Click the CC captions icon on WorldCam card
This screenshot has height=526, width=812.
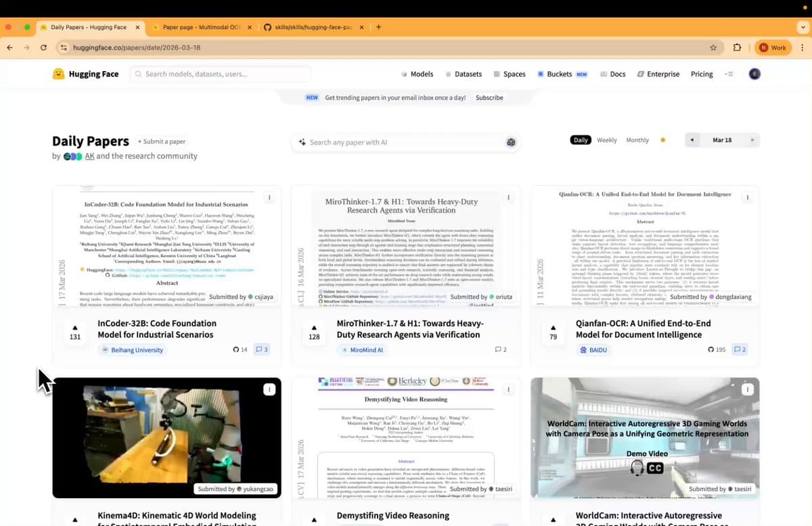tap(654, 467)
